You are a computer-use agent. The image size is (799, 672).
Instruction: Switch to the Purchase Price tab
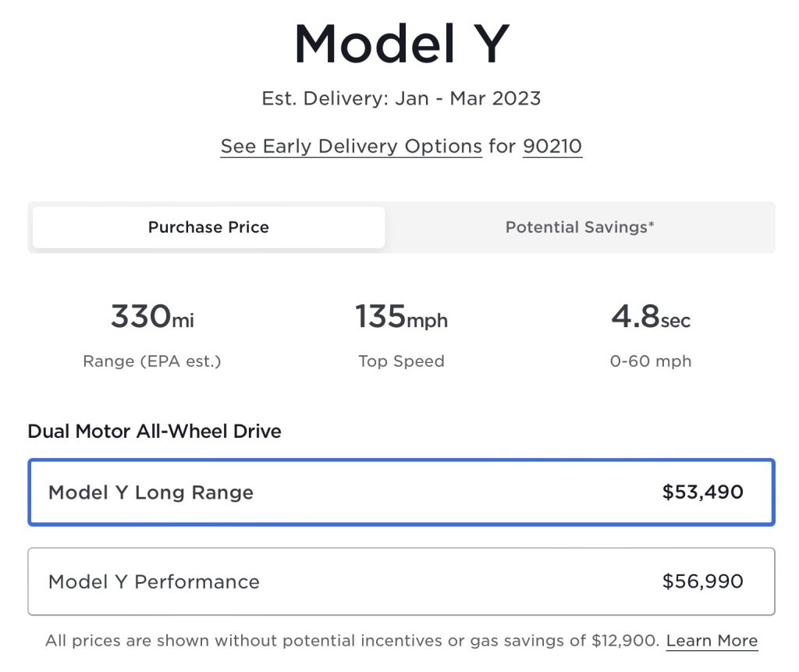click(208, 227)
